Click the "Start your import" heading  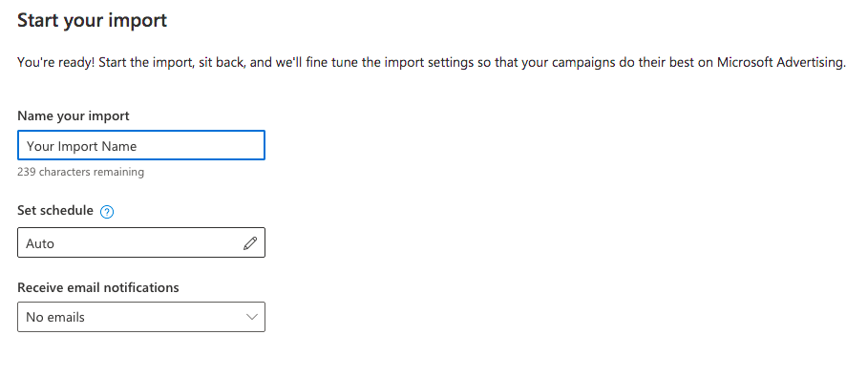point(92,20)
